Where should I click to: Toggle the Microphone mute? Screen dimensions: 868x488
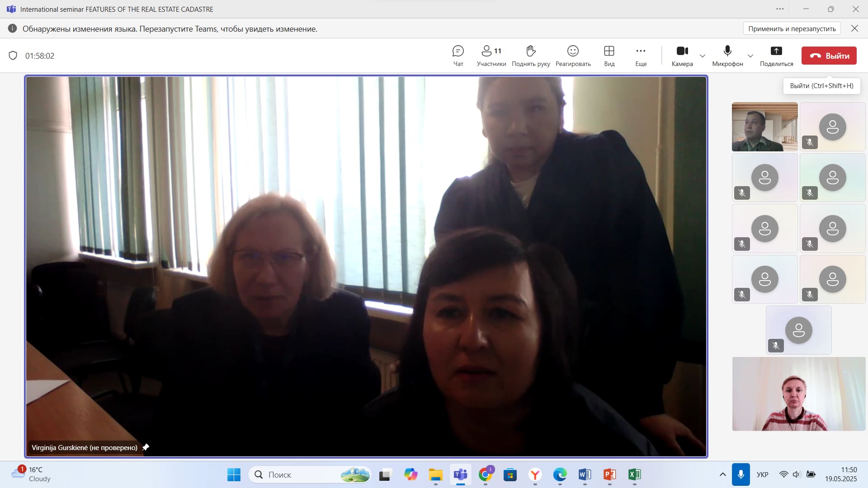727,56
